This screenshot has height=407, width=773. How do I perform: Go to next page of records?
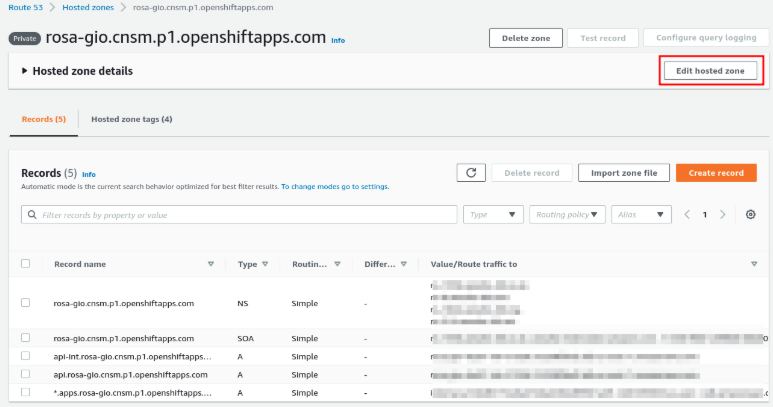pos(723,214)
